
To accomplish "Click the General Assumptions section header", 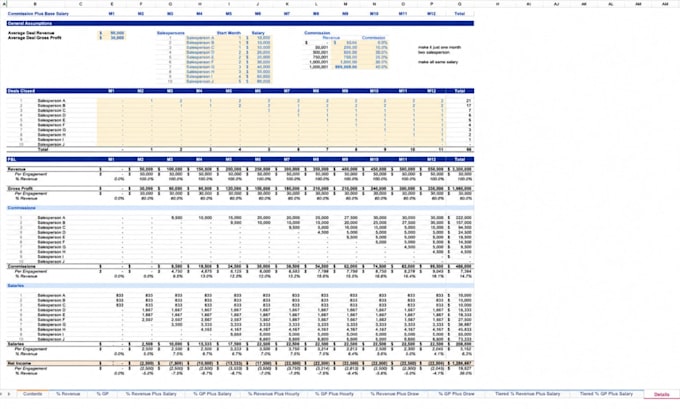I will coord(240,23).
